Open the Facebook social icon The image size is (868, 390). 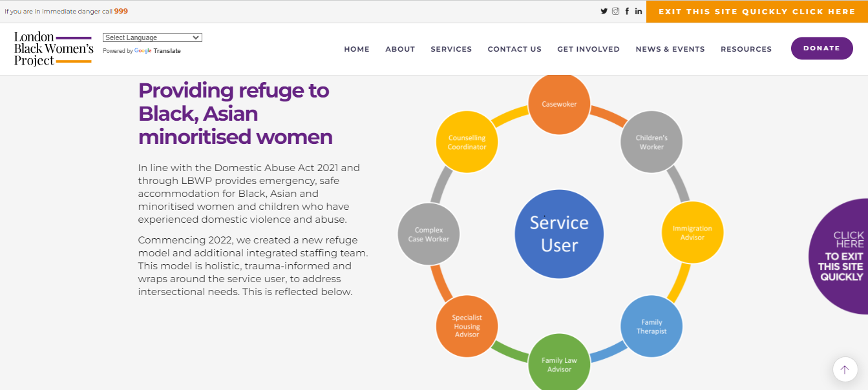coord(627,11)
